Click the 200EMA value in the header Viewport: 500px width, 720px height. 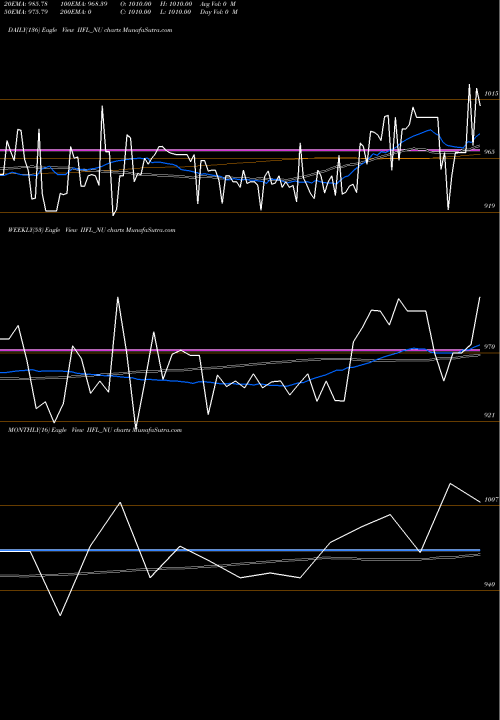tap(75, 12)
